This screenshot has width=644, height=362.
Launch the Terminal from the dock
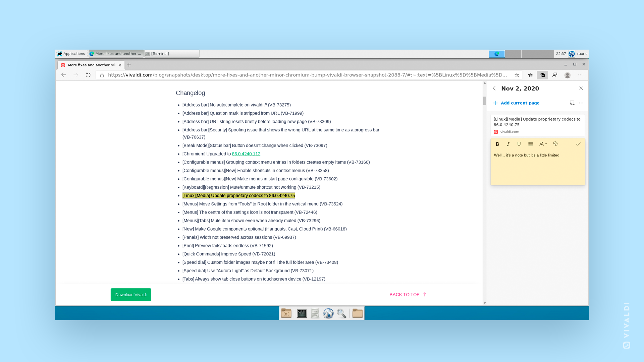coord(302,313)
